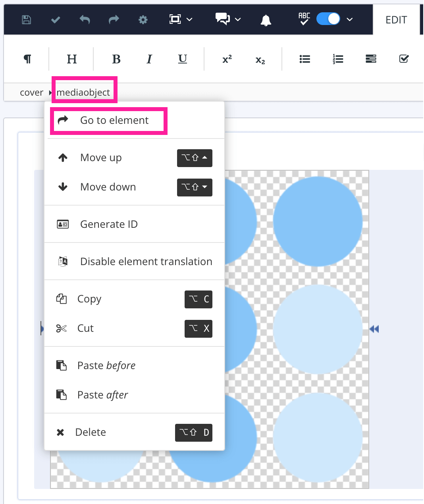Viewport: 424px width, 504px height.
Task: Collapse the image using the double arrows
Action: tap(374, 329)
